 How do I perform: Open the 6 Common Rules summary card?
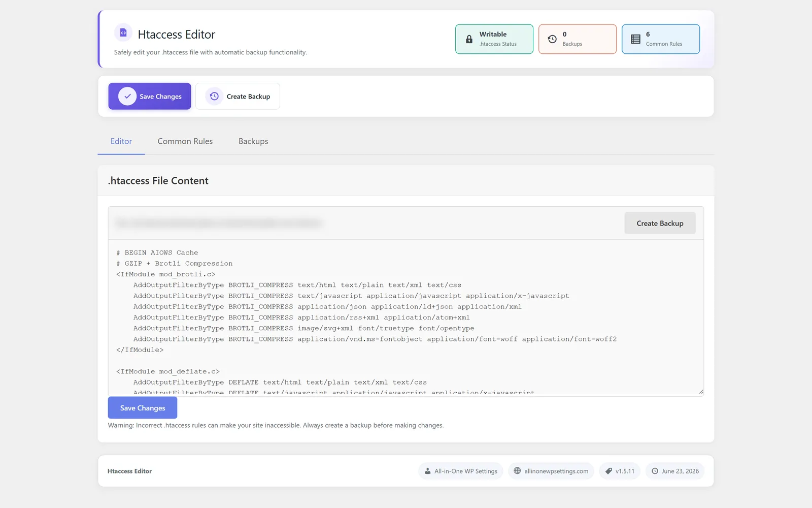pos(661,39)
